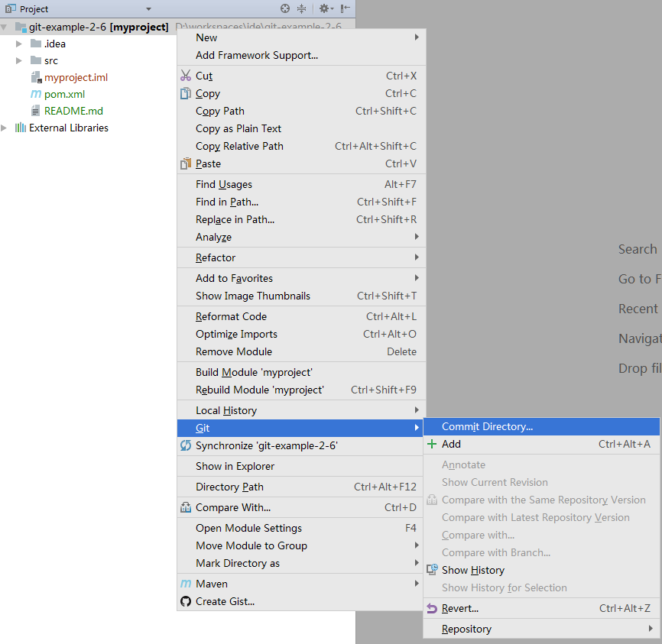Viewport: 662px width, 644px height.
Task: Choose Find in Path...
Action: (x=301, y=202)
